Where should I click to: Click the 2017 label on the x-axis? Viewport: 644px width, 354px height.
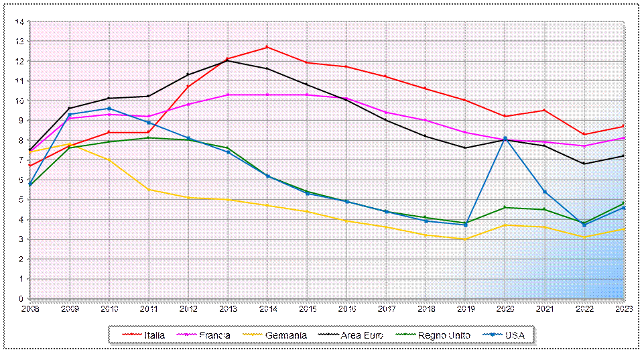click(x=387, y=308)
